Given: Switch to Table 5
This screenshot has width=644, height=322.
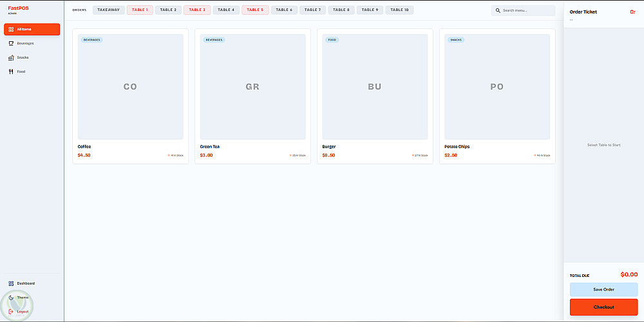Looking at the screenshot, I should point(255,10).
